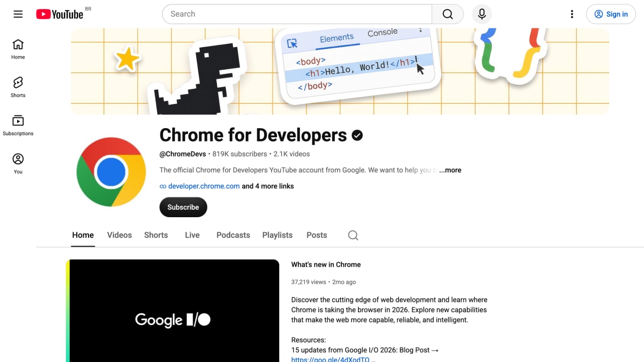Open the Live tab
Image resolution: width=644 pixels, height=362 pixels.
click(x=192, y=235)
